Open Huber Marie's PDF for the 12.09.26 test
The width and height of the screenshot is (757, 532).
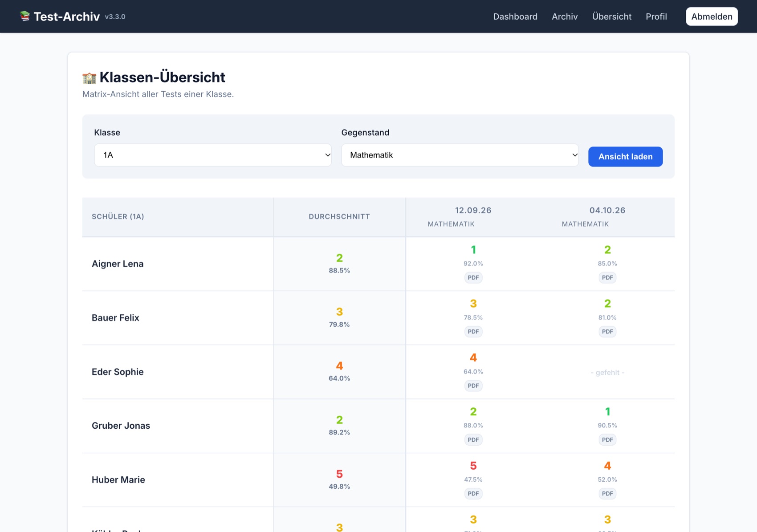[473, 494]
